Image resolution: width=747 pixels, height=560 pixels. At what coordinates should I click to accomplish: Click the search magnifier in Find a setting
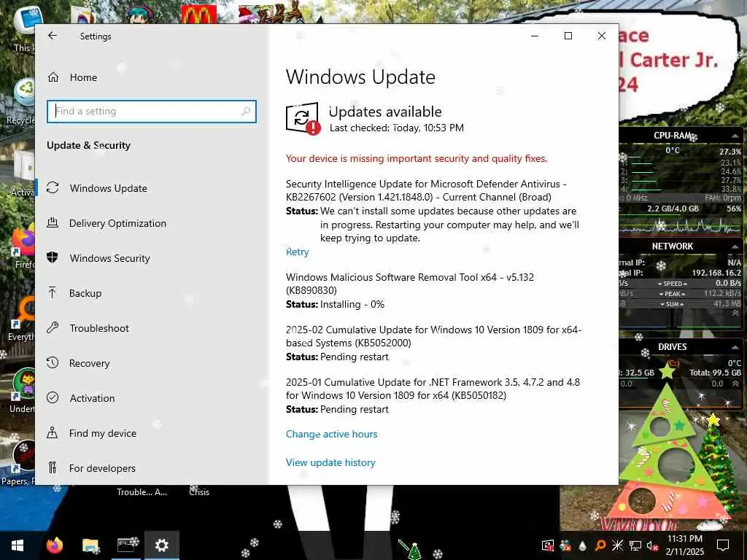[x=246, y=112]
